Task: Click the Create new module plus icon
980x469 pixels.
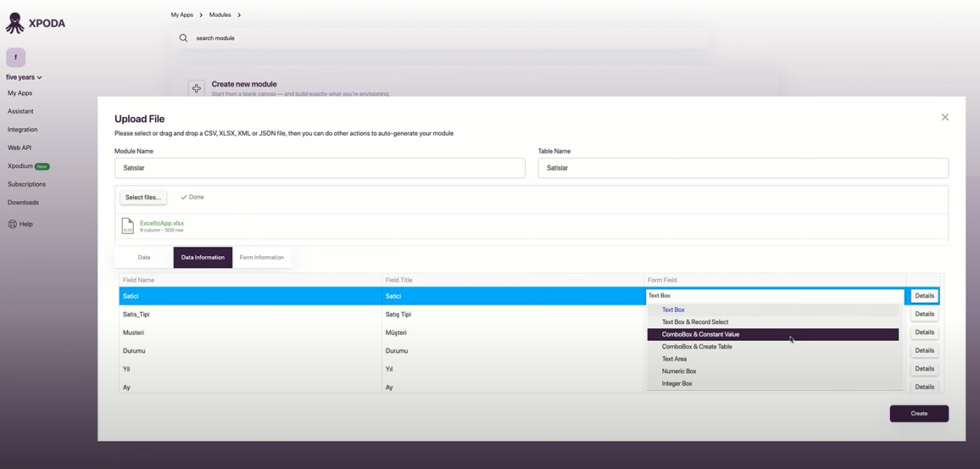Action: coord(196,88)
